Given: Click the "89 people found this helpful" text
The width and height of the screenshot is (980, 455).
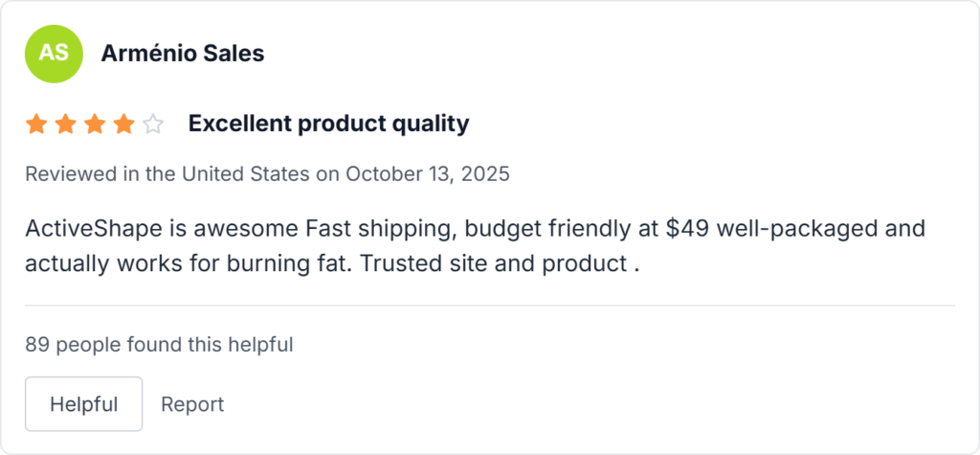Looking at the screenshot, I should coord(159,345).
